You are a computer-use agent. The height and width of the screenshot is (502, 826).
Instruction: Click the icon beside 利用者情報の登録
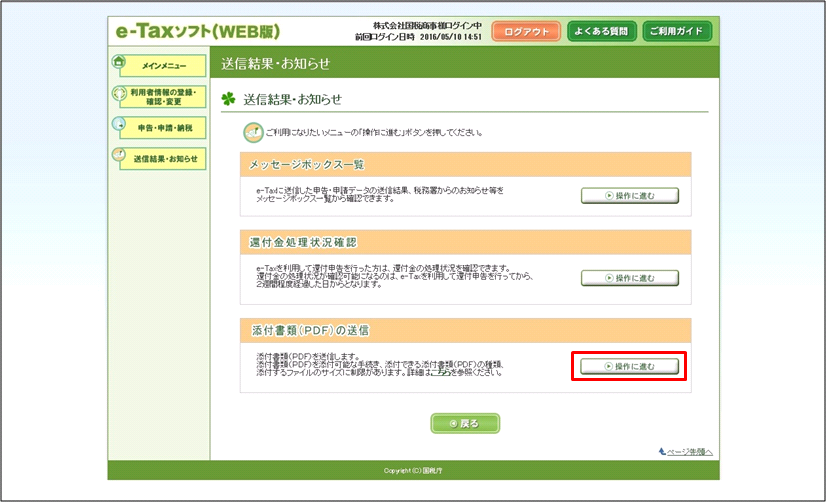coord(119,93)
